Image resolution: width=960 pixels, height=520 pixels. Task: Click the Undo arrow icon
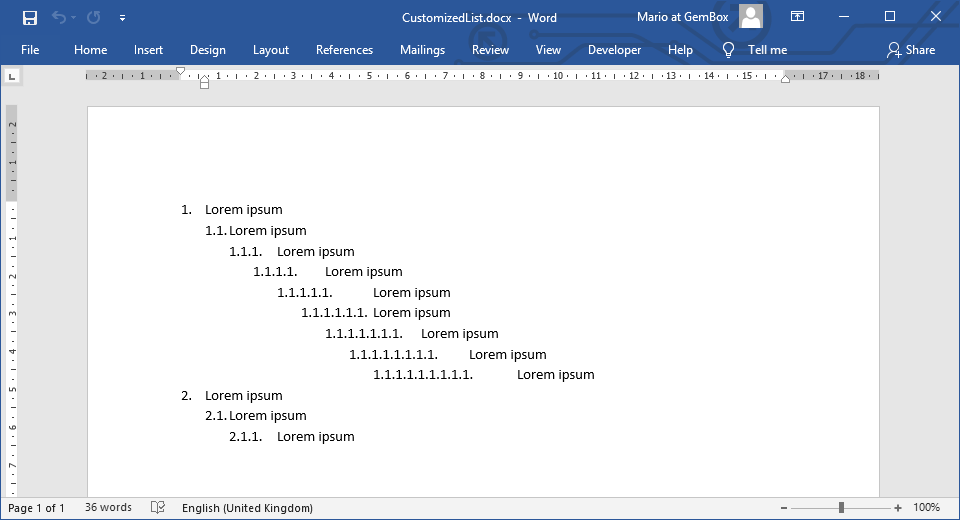[59, 17]
